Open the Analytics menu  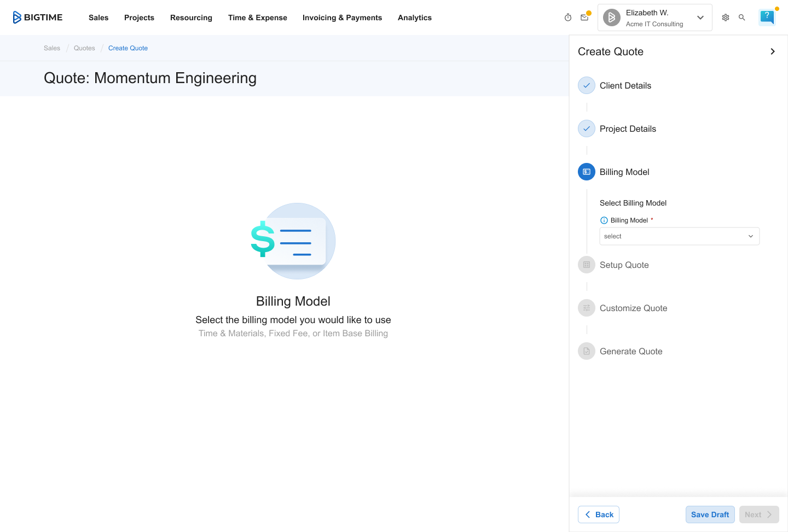click(414, 17)
